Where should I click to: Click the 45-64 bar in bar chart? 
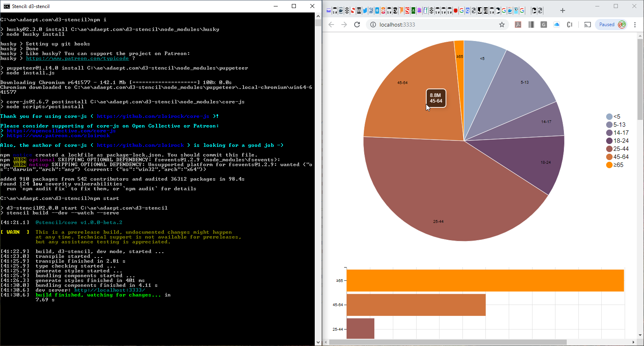point(416,305)
